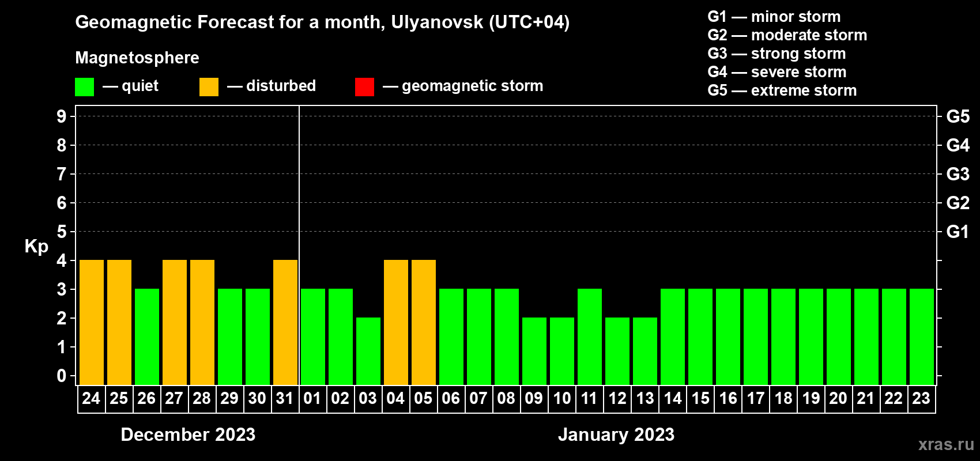Select the green bar for December 30
This screenshot has height=461, width=980.
pos(258,337)
